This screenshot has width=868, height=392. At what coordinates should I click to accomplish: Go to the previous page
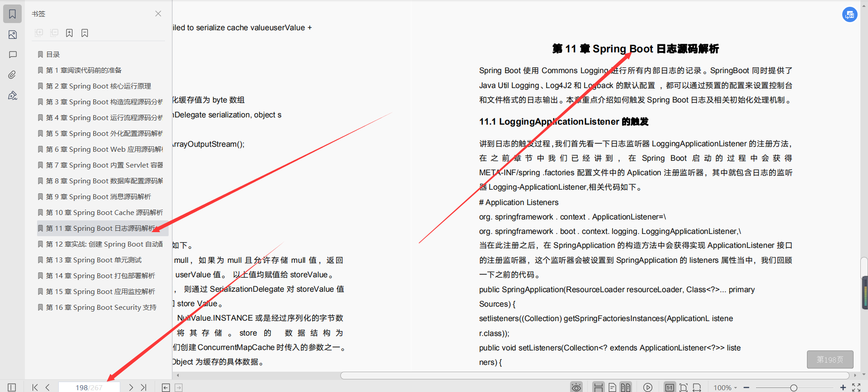pyautogui.click(x=47, y=387)
